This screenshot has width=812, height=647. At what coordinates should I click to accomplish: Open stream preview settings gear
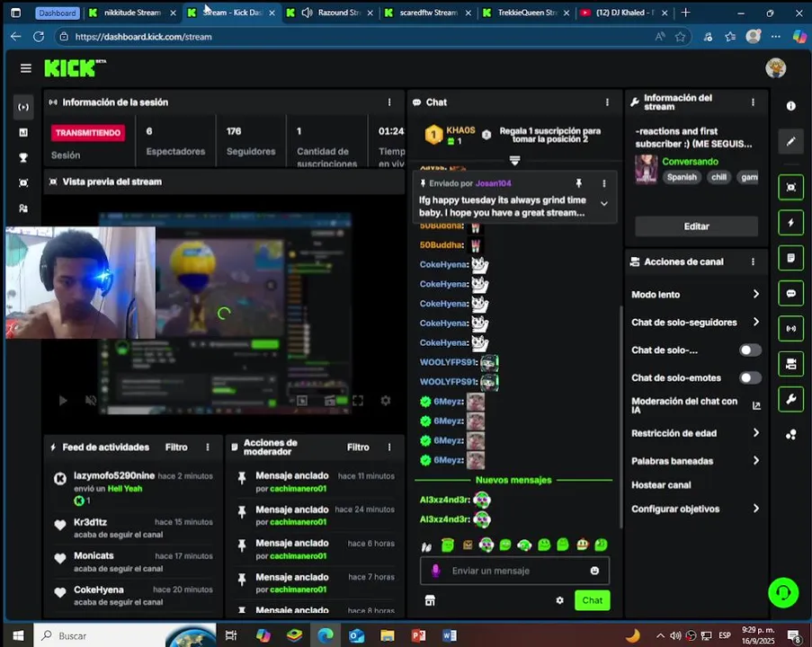385,400
